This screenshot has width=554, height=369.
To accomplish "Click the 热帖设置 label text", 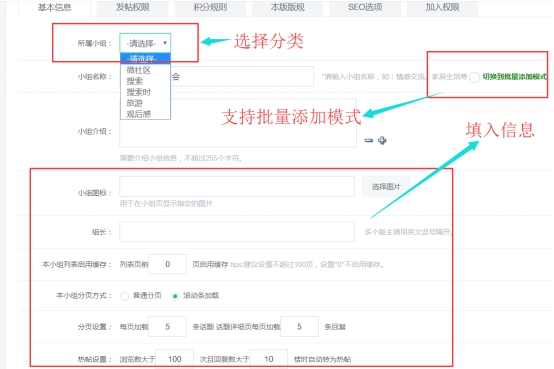I will (95, 359).
